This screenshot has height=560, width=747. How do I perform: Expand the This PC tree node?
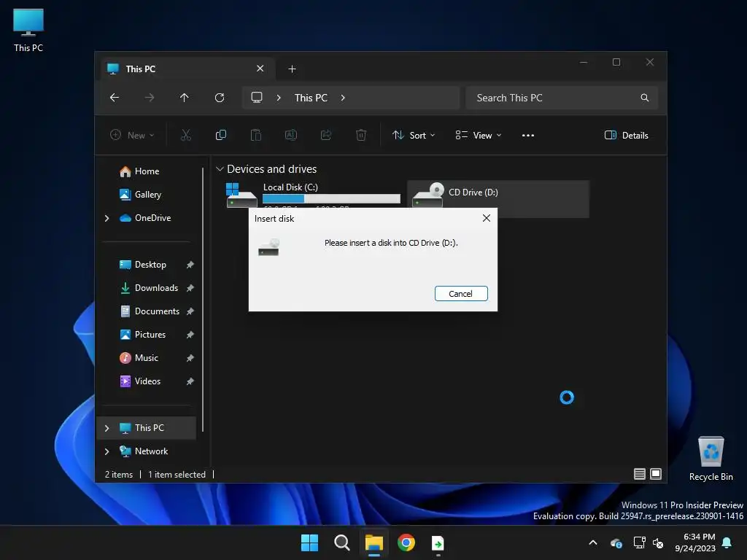pyautogui.click(x=107, y=428)
